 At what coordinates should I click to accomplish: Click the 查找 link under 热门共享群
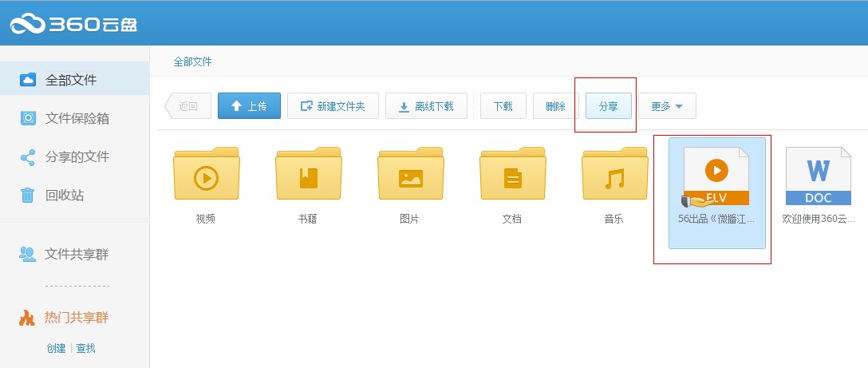pyautogui.click(x=85, y=348)
